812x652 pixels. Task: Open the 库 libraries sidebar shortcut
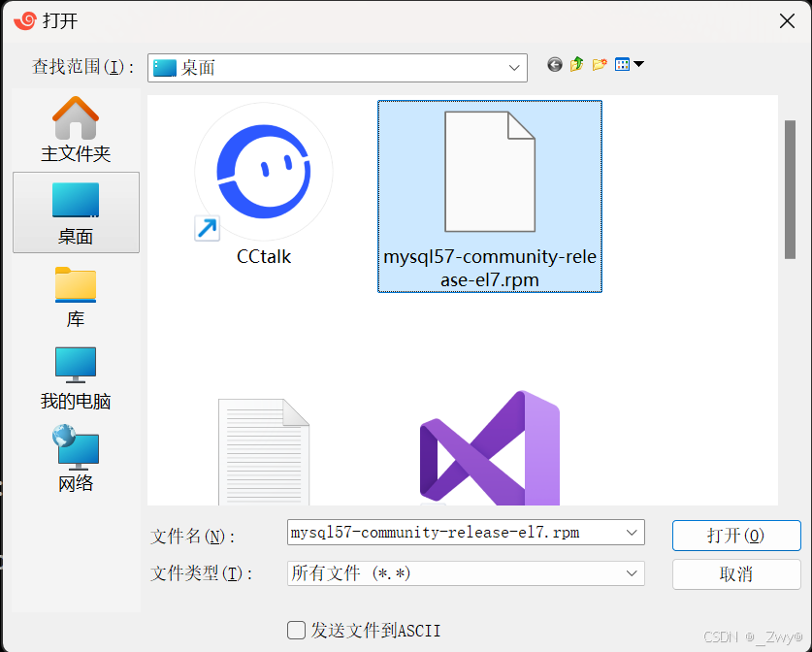click(x=76, y=297)
